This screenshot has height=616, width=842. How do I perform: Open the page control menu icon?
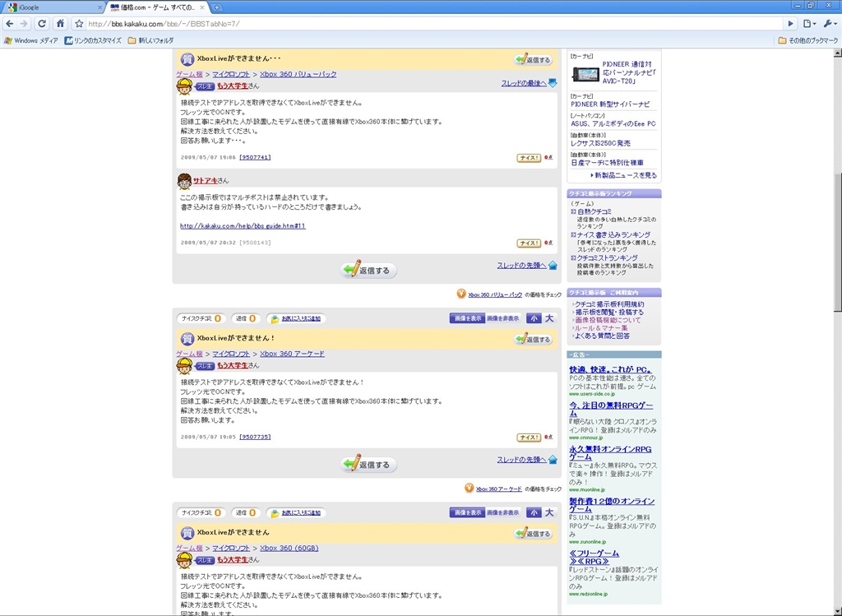[x=809, y=24]
